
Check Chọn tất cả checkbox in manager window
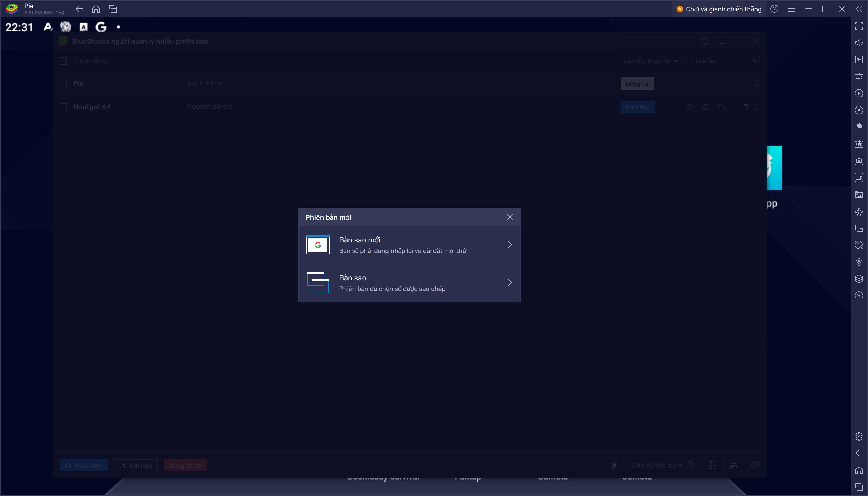[63, 61]
